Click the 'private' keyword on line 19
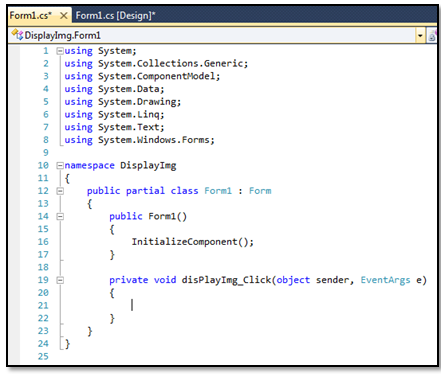Screen dimensions: 441x374 point(128,280)
